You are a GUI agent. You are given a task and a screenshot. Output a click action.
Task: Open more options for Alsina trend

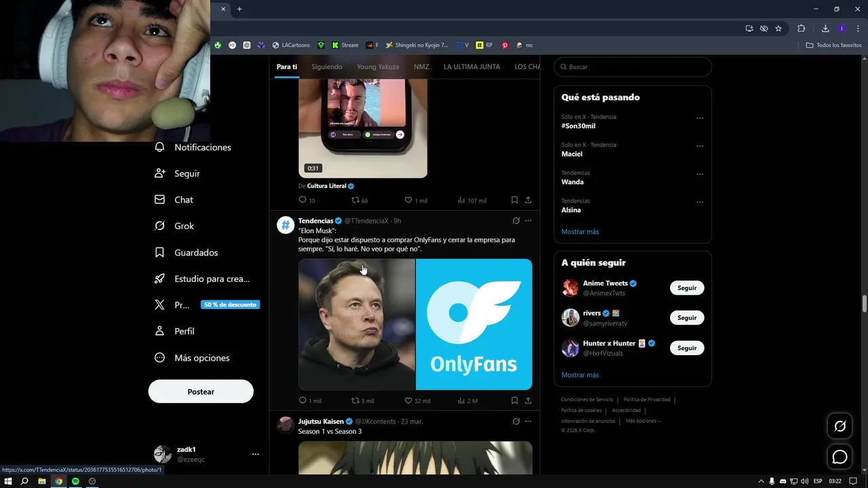pos(700,202)
